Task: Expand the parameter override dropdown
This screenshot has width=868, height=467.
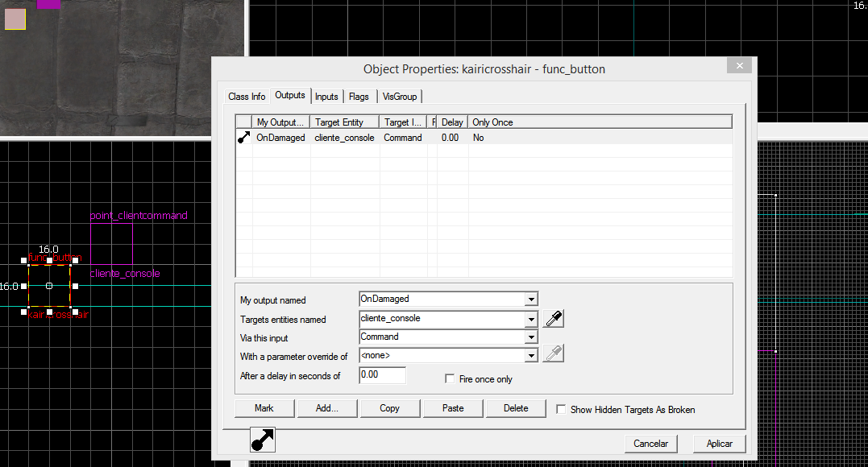Action: [x=531, y=356]
